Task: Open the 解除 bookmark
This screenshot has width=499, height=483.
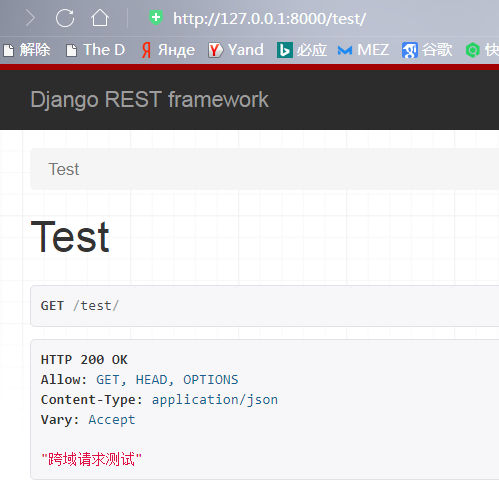Action: coord(27,50)
